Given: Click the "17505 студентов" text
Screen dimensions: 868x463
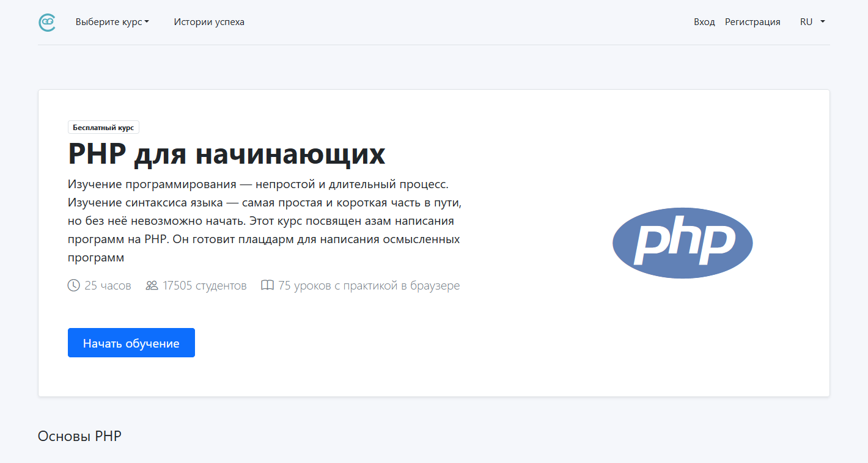Looking at the screenshot, I should point(204,285).
